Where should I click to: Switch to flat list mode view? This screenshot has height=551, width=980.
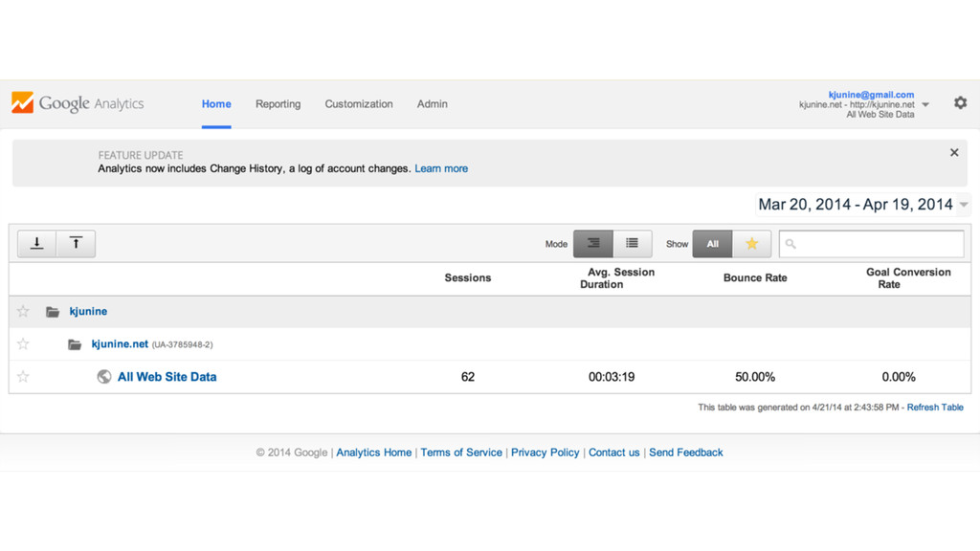[x=632, y=244]
